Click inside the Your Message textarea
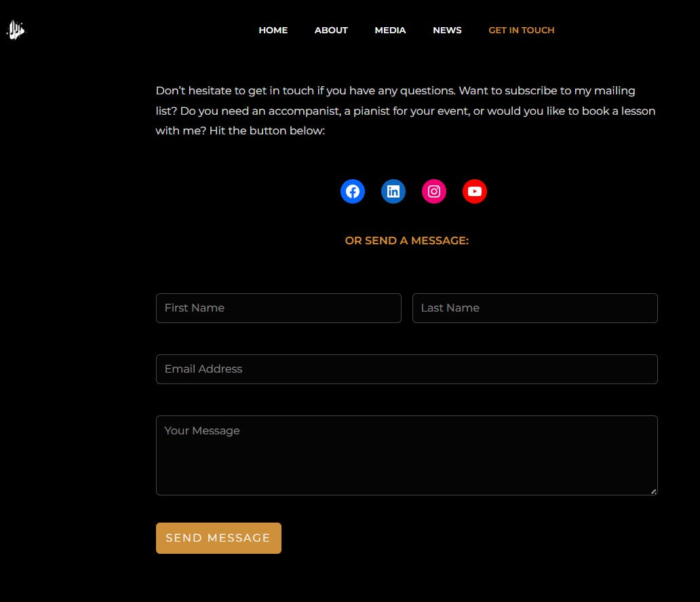The width and height of the screenshot is (700, 602). pos(406,455)
